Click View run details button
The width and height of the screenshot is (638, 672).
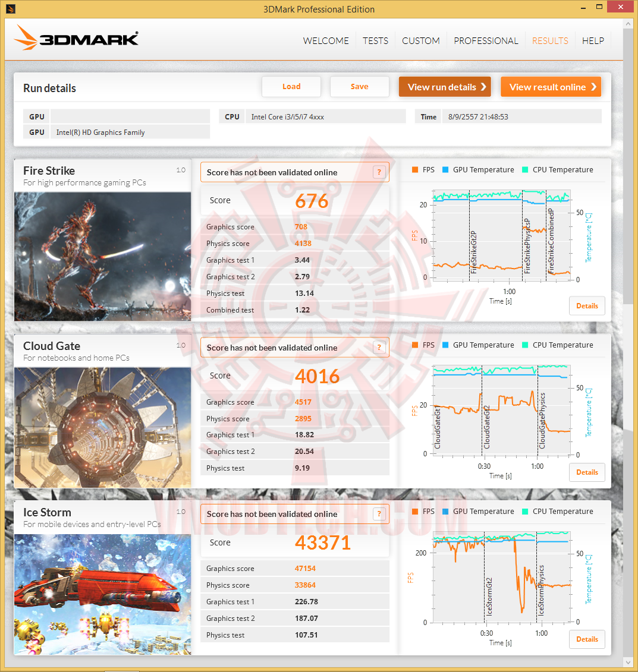point(445,87)
